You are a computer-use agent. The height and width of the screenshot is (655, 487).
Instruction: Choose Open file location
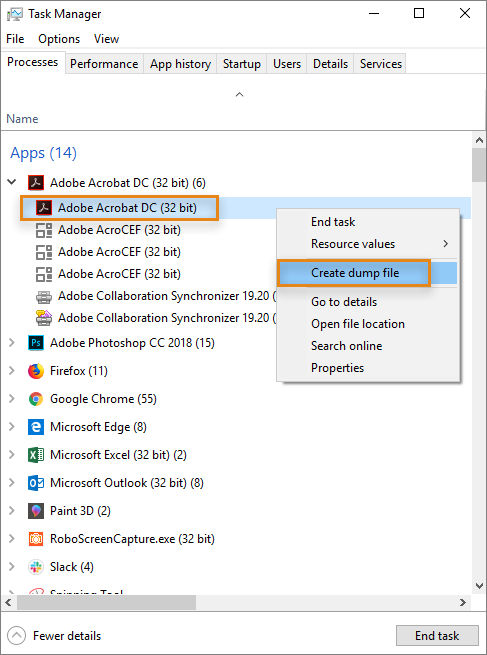[368, 324]
